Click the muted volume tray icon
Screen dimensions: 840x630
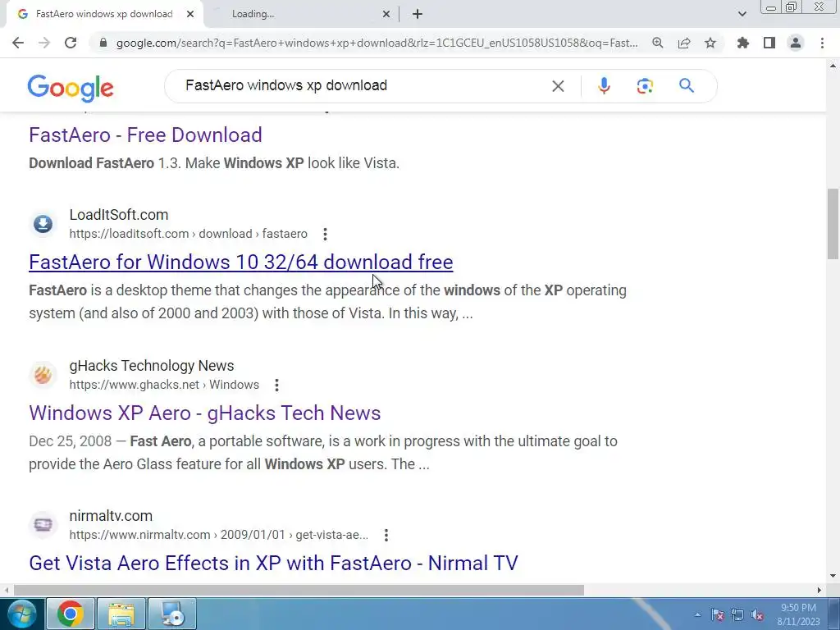tap(757, 615)
